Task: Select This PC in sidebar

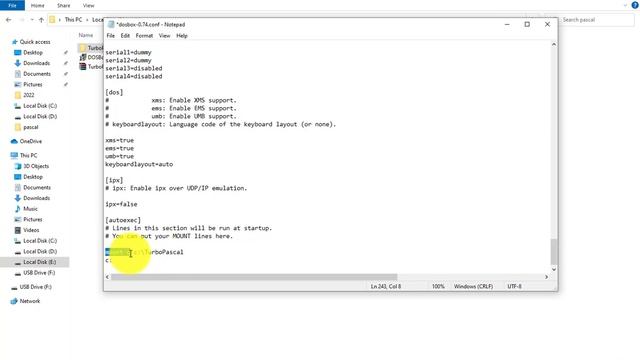Action: (x=28, y=156)
